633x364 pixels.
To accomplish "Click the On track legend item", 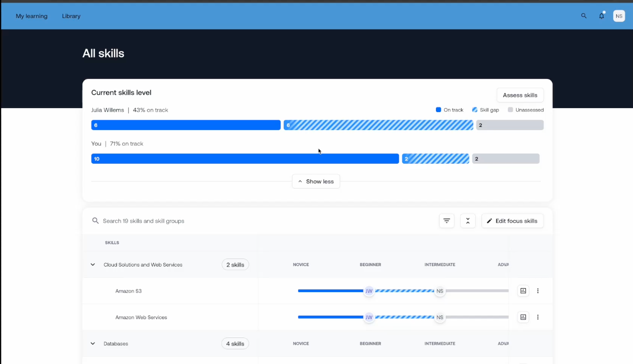I will click(x=449, y=110).
